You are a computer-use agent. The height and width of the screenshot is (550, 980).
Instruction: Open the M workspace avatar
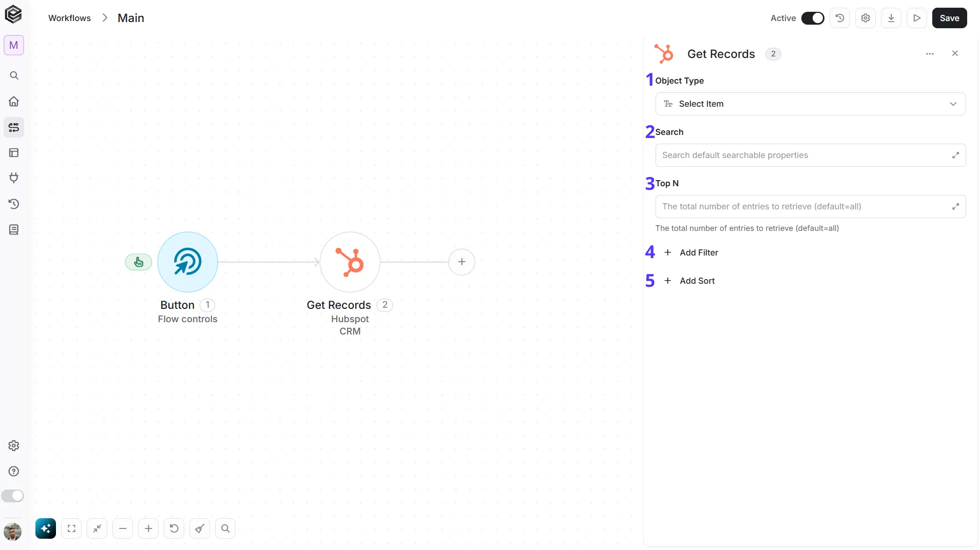point(14,45)
